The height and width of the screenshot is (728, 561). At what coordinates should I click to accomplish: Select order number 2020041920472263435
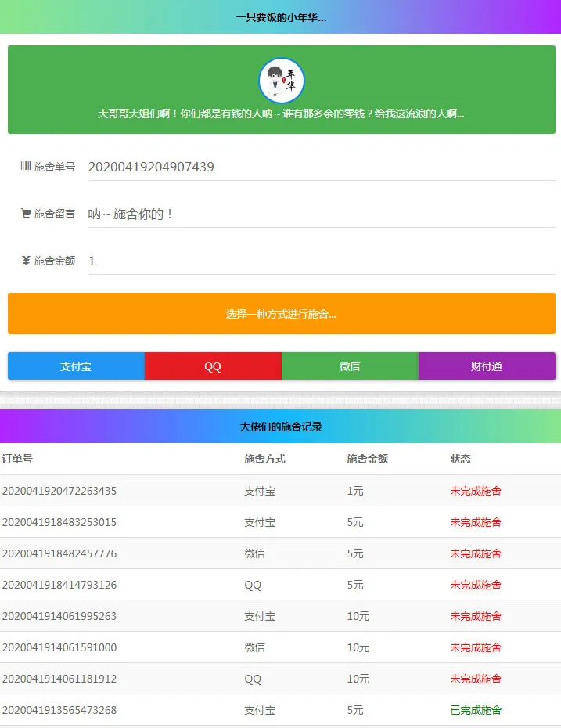coord(59,491)
